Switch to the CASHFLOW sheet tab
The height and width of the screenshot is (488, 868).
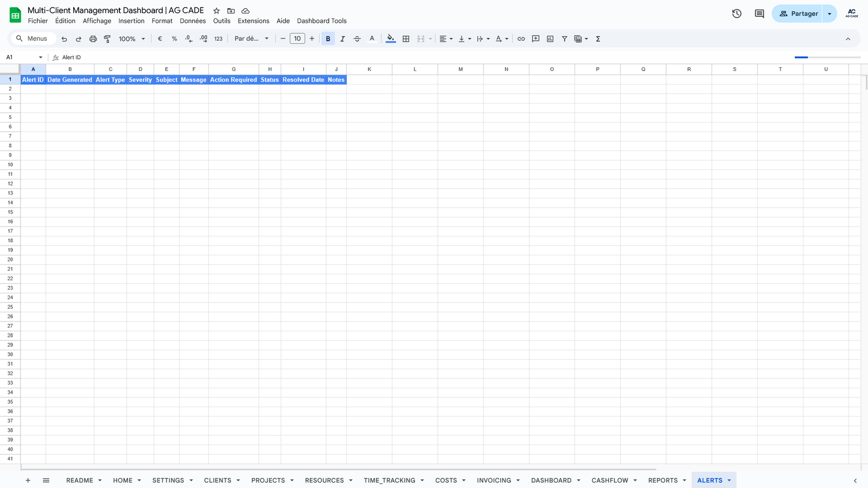click(609, 480)
